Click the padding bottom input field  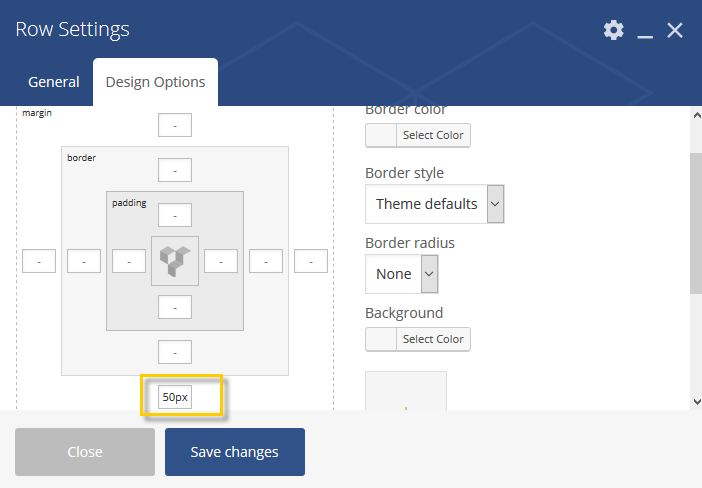point(175,307)
